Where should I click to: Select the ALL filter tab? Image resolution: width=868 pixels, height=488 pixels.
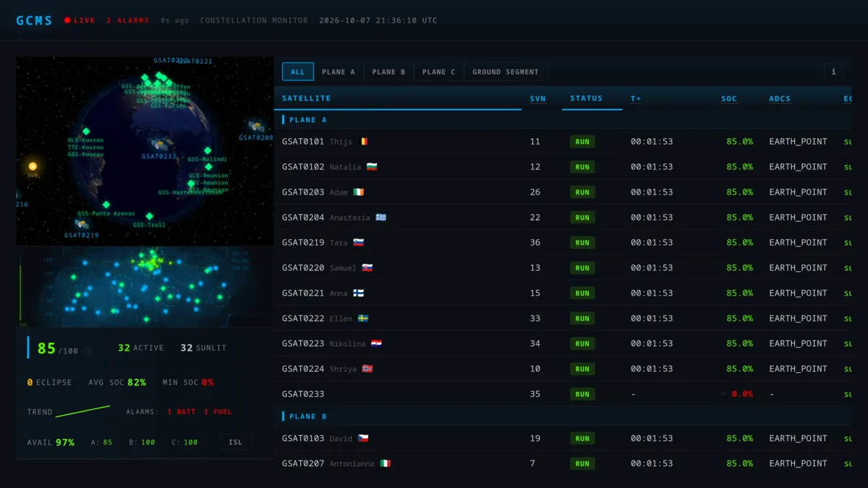click(x=298, y=72)
